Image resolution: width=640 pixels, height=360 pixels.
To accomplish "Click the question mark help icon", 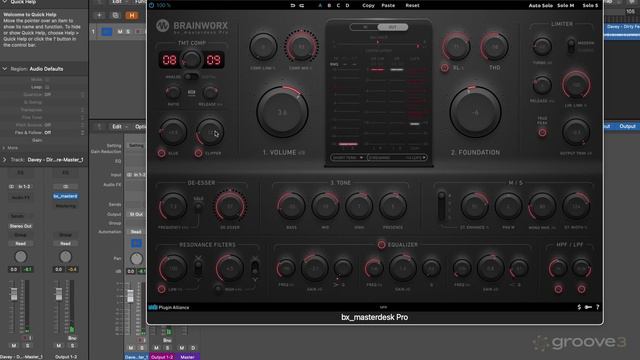I will [x=598, y=307].
